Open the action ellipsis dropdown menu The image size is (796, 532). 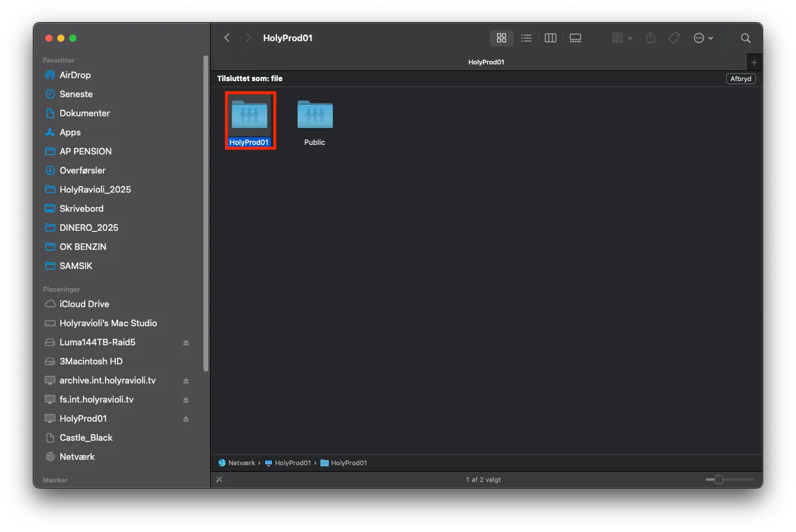(704, 38)
